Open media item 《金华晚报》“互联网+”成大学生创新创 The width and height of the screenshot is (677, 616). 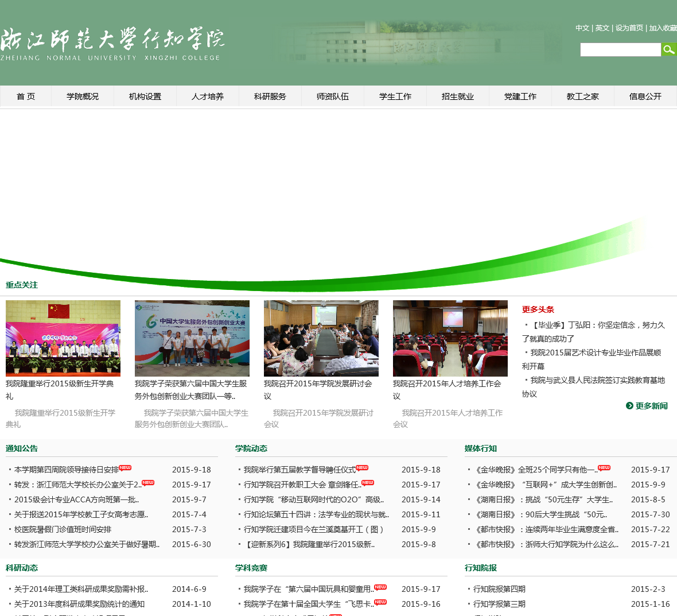tap(545, 485)
